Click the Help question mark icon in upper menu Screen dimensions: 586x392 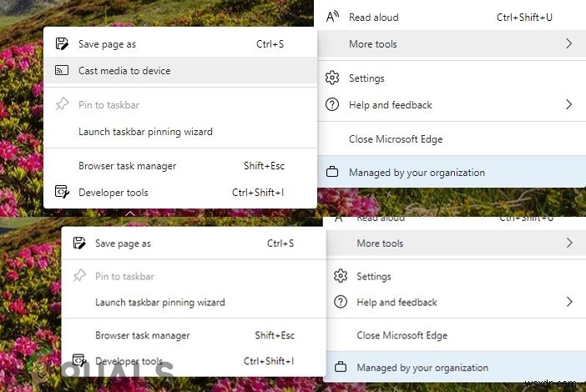[x=332, y=104]
